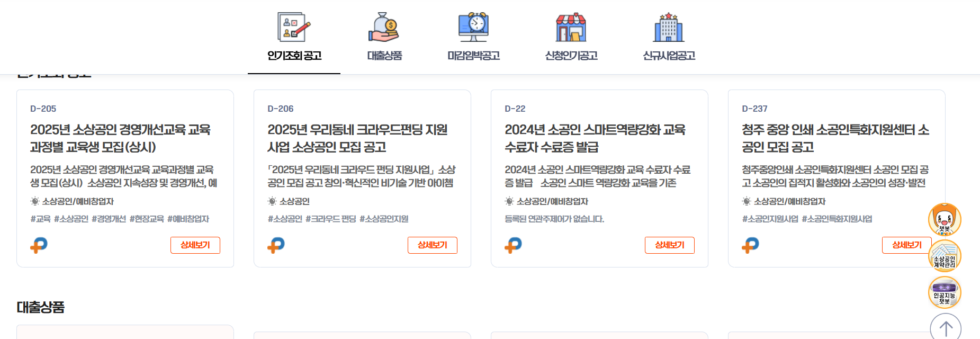Switch to the 인기조회 공고 tab

(294, 56)
